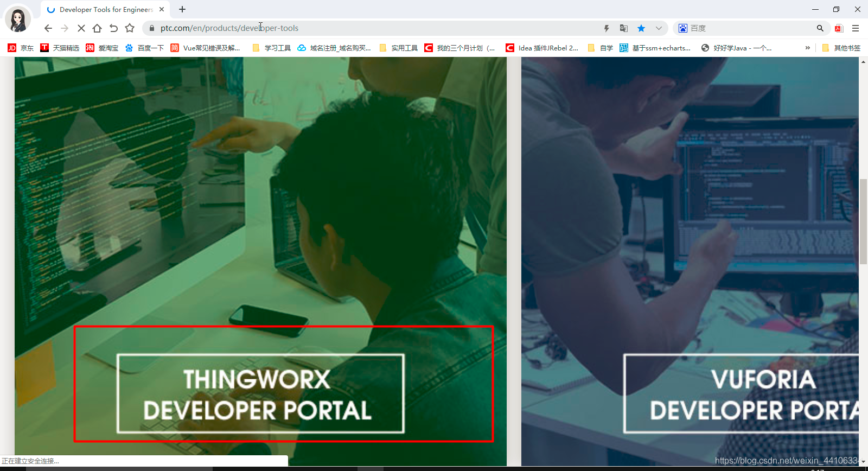The image size is (868, 471).
Task: Click the undo/restore closed tab icon
Action: tap(113, 28)
